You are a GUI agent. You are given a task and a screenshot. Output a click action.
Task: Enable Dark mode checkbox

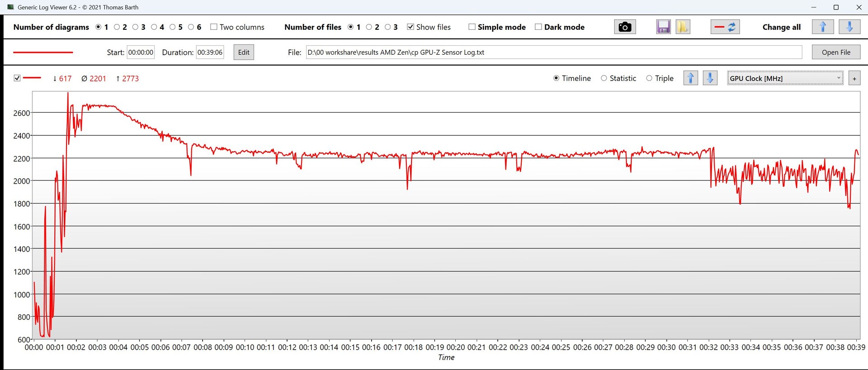(x=538, y=27)
